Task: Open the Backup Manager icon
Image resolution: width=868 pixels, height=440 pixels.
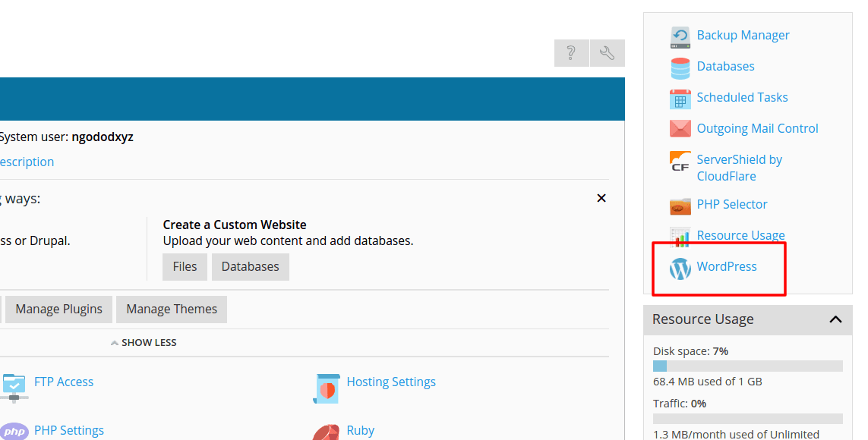Action: pos(680,38)
